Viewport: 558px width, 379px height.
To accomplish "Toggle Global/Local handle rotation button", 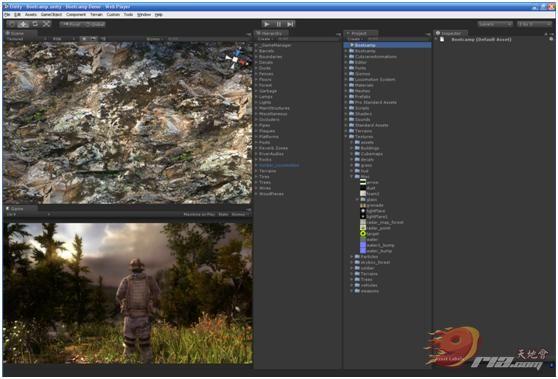I will pyautogui.click(x=95, y=24).
